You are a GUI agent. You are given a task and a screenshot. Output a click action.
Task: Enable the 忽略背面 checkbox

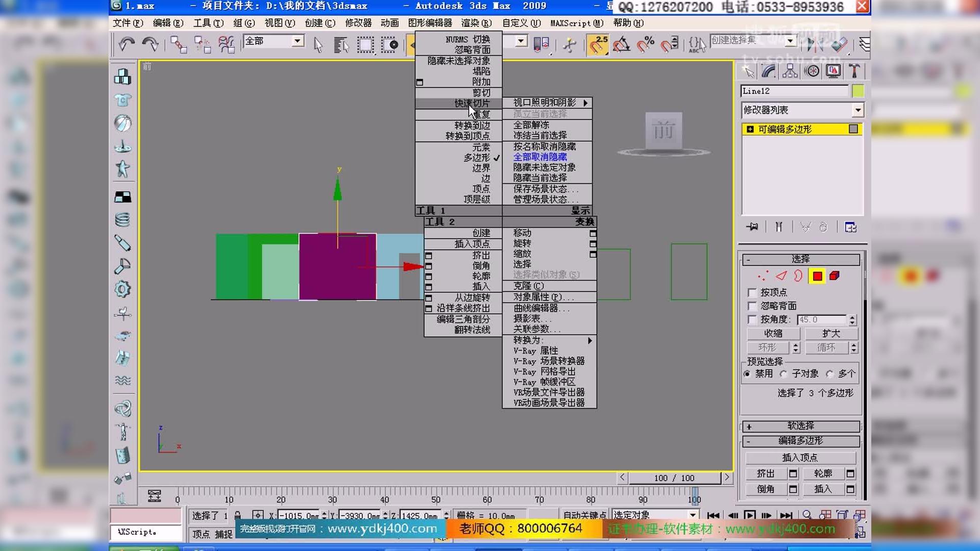(752, 306)
